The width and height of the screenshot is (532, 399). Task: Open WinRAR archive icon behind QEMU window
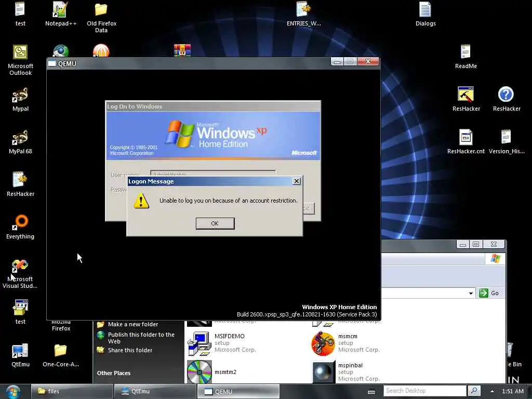click(x=182, y=50)
